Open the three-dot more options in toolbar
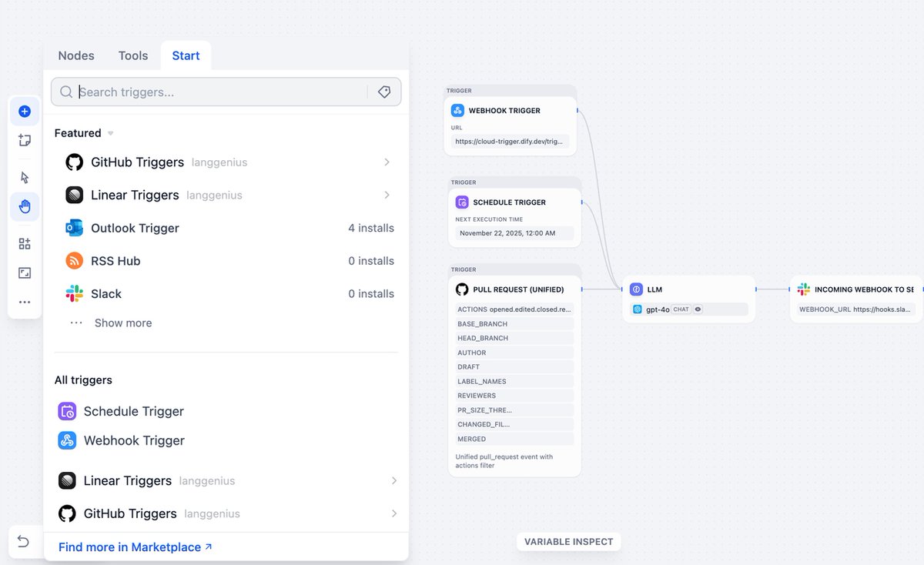The width and height of the screenshot is (924, 565). [25, 302]
